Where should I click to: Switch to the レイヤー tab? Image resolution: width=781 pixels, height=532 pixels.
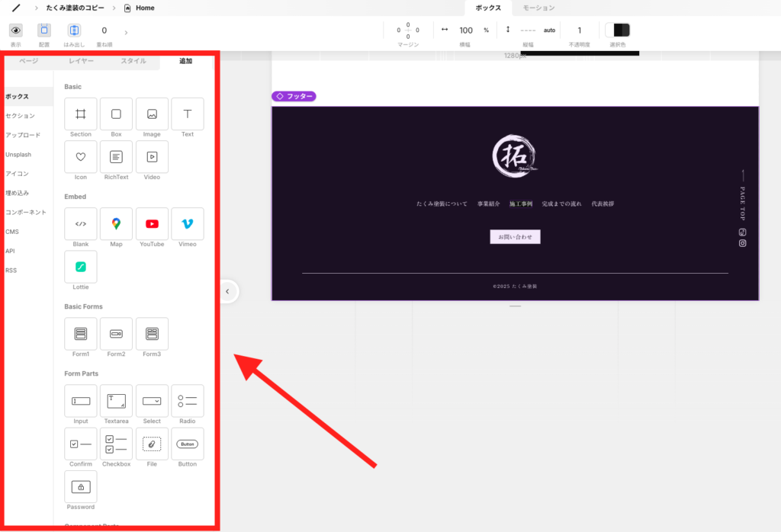[x=81, y=61]
